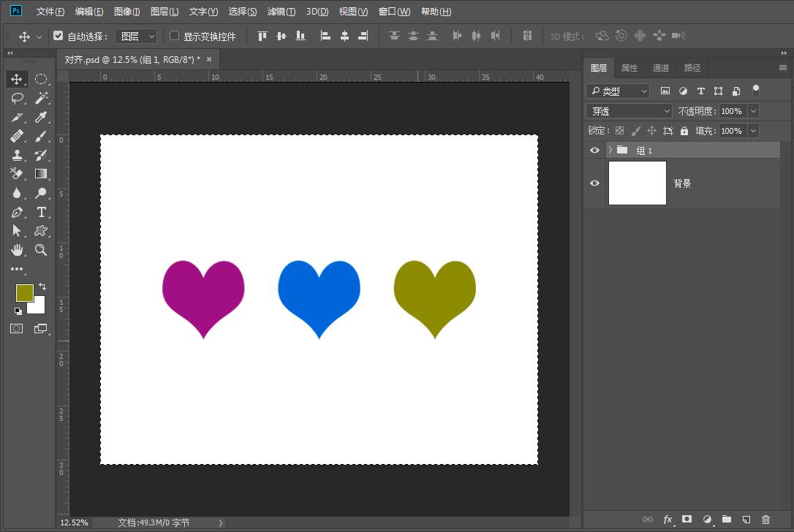Toggle the 自动选择 checkbox
This screenshot has width=794, height=532.
tap(58, 36)
